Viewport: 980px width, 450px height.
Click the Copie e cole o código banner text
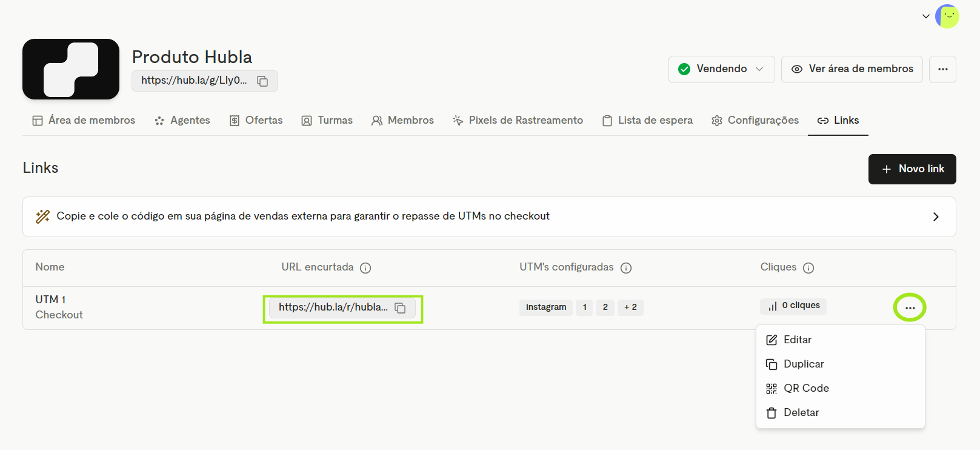303,217
